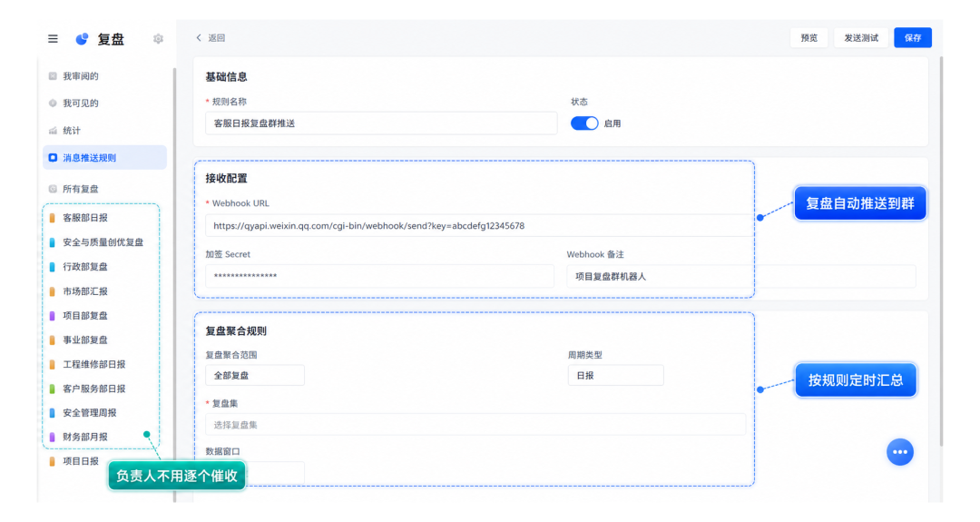Click the 规则名称 input field
The image size is (980, 522).
click(x=381, y=123)
